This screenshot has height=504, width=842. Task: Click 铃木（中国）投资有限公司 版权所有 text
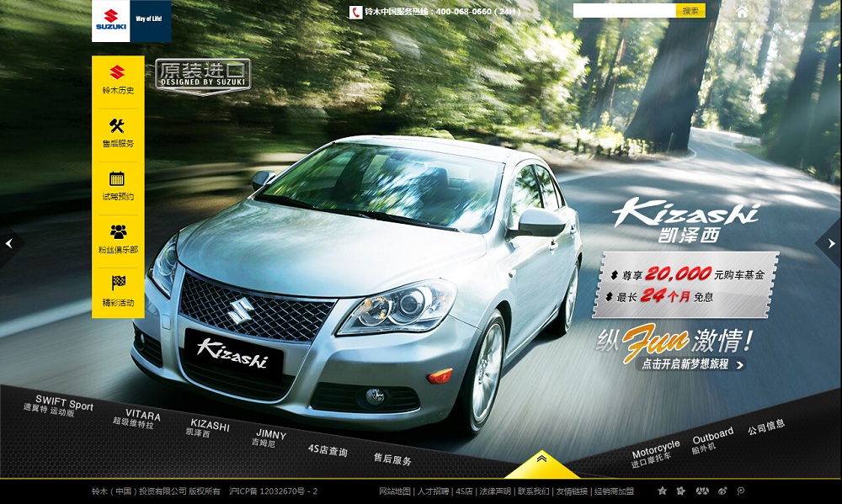[156, 491]
